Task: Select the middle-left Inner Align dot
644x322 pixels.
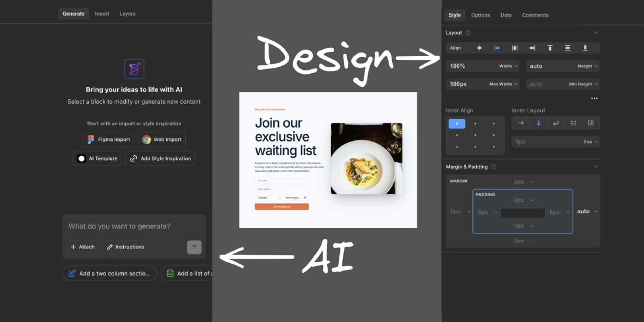Action: click(457, 135)
